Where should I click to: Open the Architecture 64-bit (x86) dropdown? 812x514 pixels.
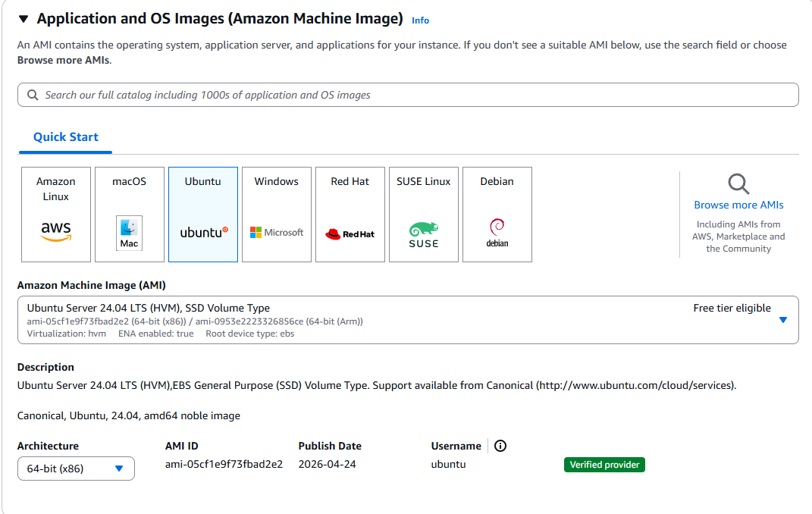click(76, 469)
